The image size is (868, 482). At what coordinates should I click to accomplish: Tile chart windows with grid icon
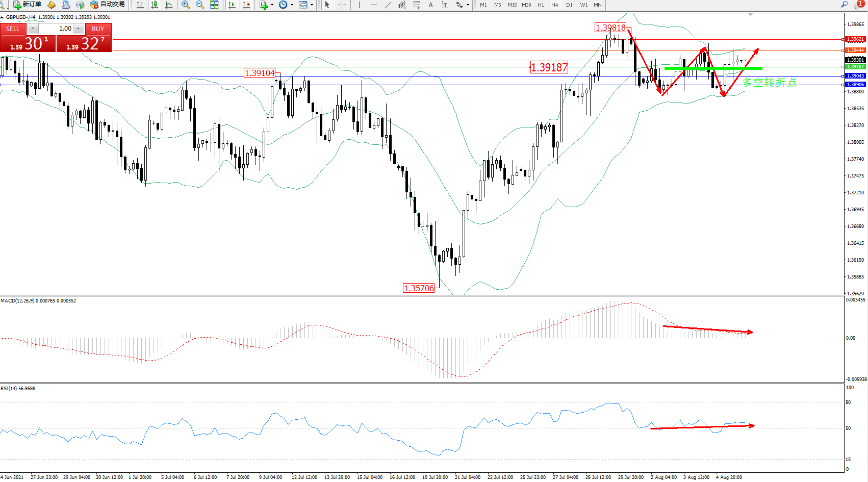214,5
